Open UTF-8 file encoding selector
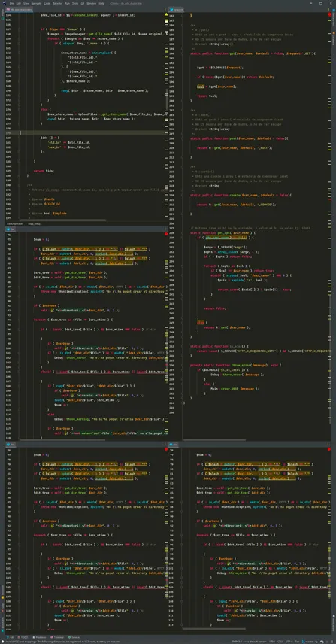 click(x=289, y=642)
